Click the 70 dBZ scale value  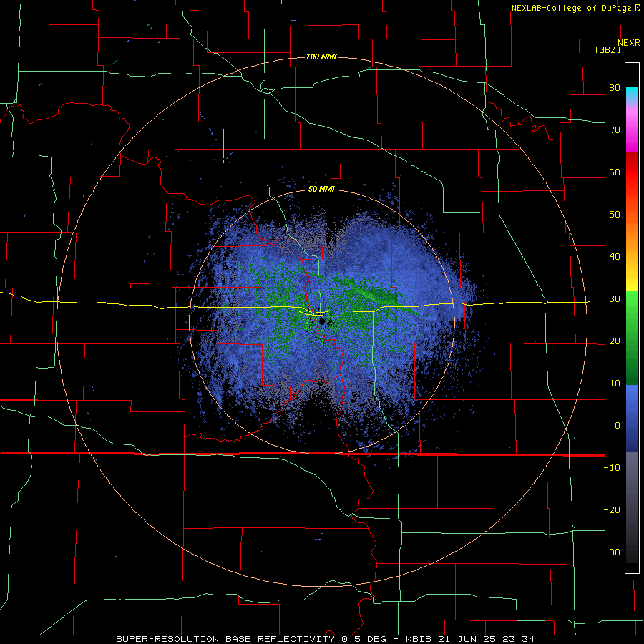pos(615,130)
